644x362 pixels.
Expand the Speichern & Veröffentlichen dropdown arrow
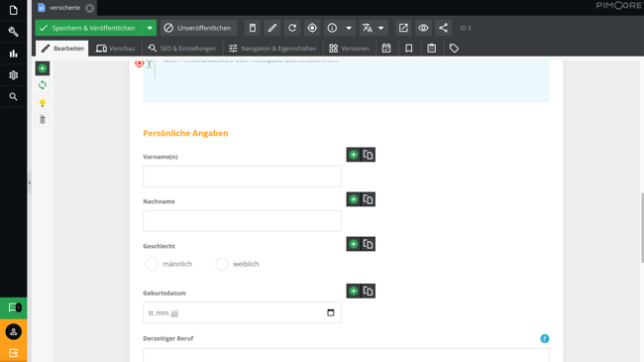[x=150, y=28]
